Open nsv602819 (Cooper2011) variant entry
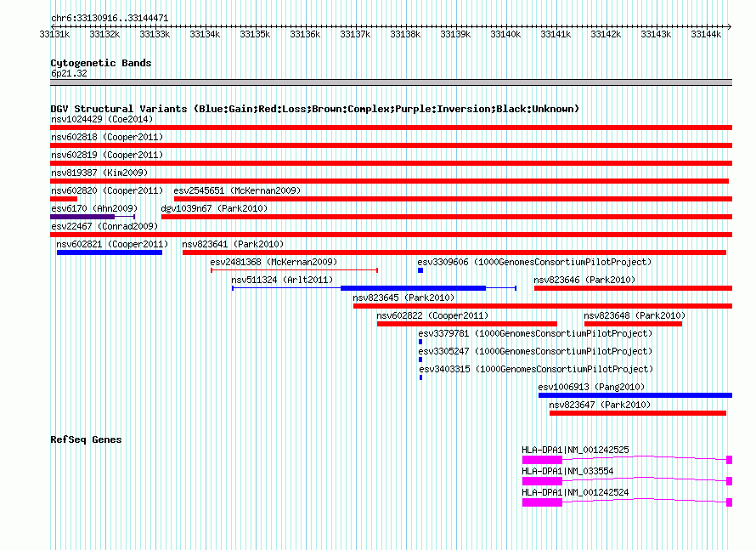 point(107,155)
